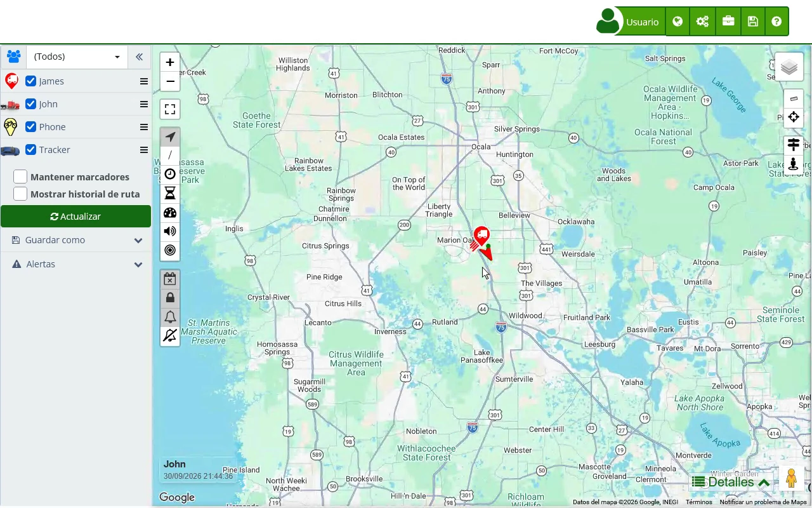Enable Mostrar historial de ruta checkbox
Image resolution: width=812 pixels, height=508 pixels.
tap(20, 194)
